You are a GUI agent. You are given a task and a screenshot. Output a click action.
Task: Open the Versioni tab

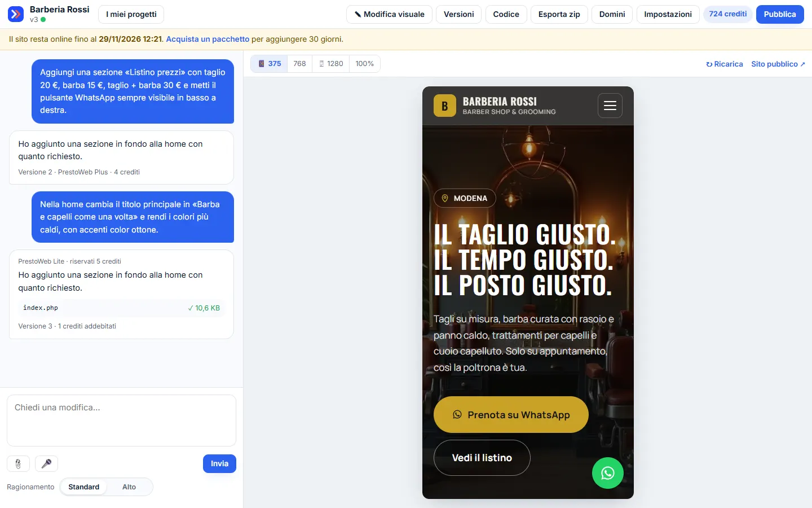[x=458, y=14]
